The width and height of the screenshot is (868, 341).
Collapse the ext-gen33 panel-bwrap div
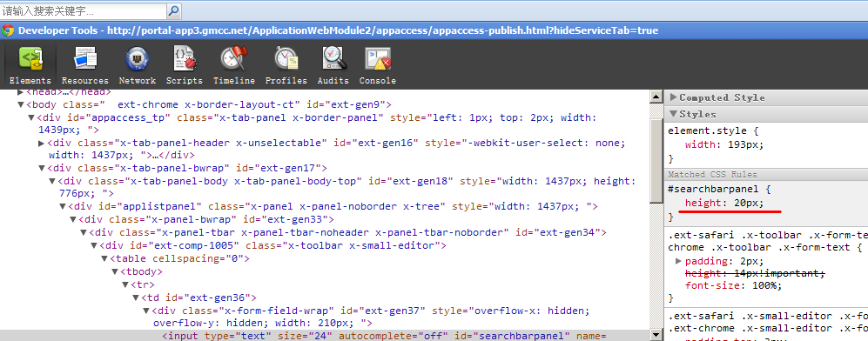pyautogui.click(x=73, y=219)
